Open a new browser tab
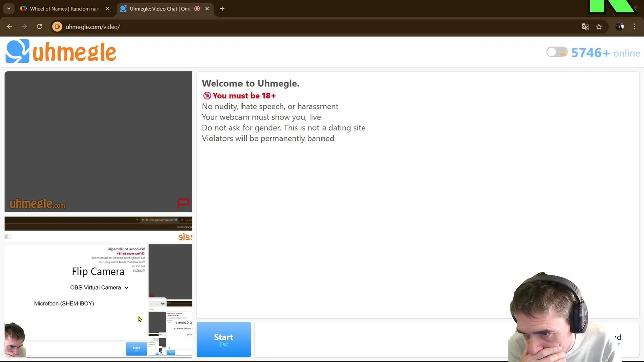644x362 pixels. click(222, 9)
